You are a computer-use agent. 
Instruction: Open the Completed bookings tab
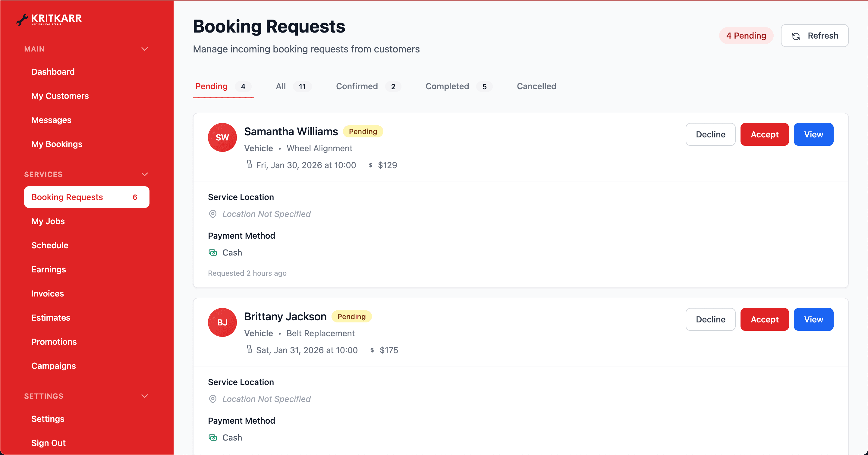point(447,86)
